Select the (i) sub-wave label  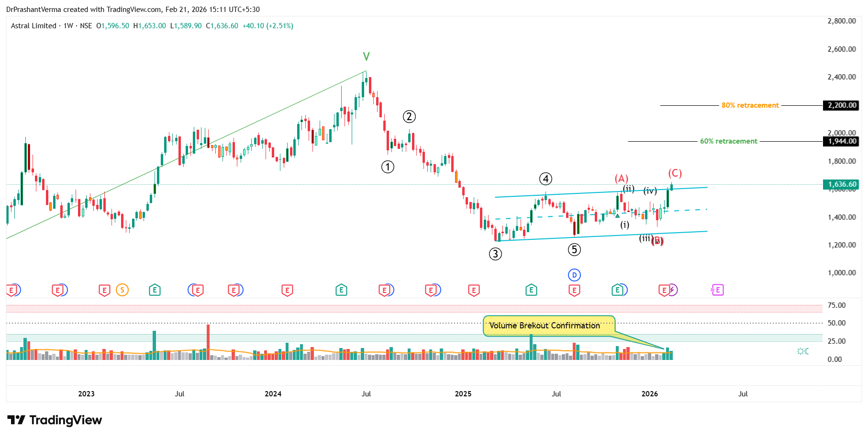click(x=625, y=224)
